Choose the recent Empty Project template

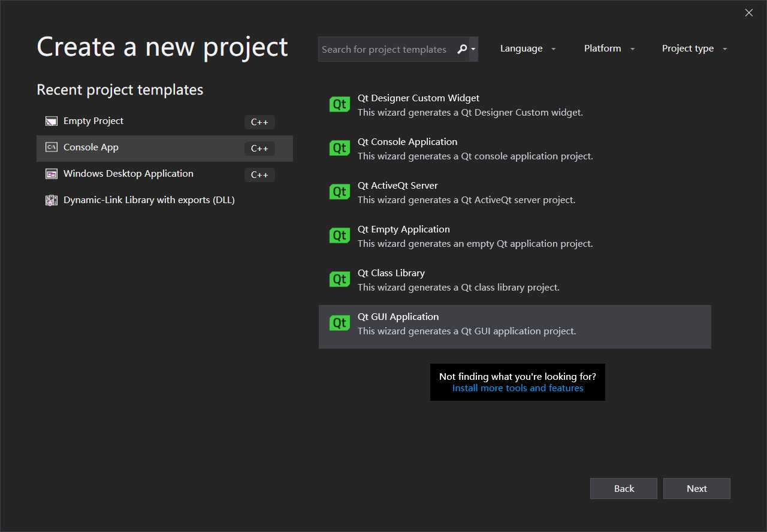[165, 122]
